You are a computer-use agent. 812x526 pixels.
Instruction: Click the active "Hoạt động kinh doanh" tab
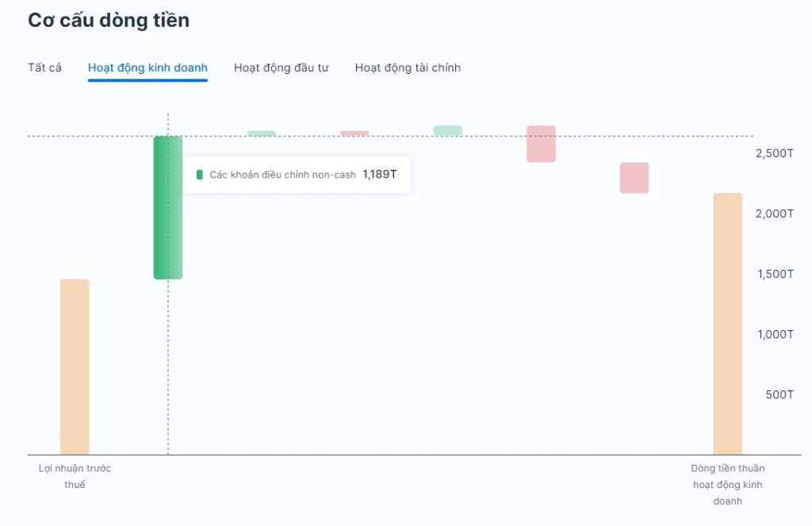click(x=147, y=67)
